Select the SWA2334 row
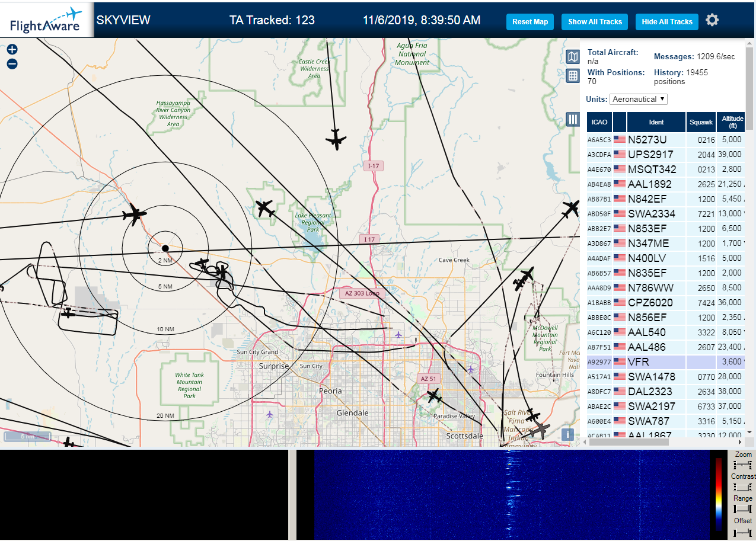This screenshot has height=541, width=756. (x=665, y=213)
